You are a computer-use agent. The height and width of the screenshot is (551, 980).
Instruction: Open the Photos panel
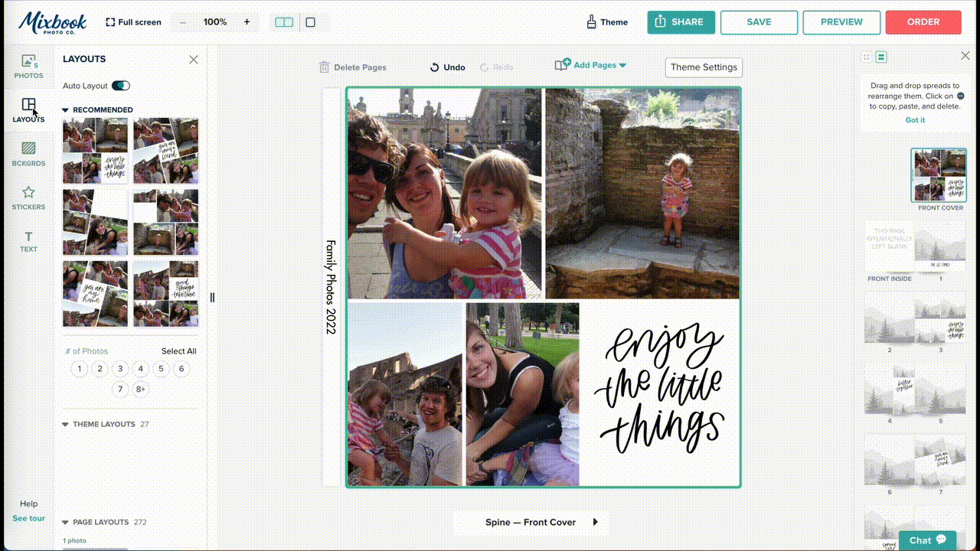point(28,67)
